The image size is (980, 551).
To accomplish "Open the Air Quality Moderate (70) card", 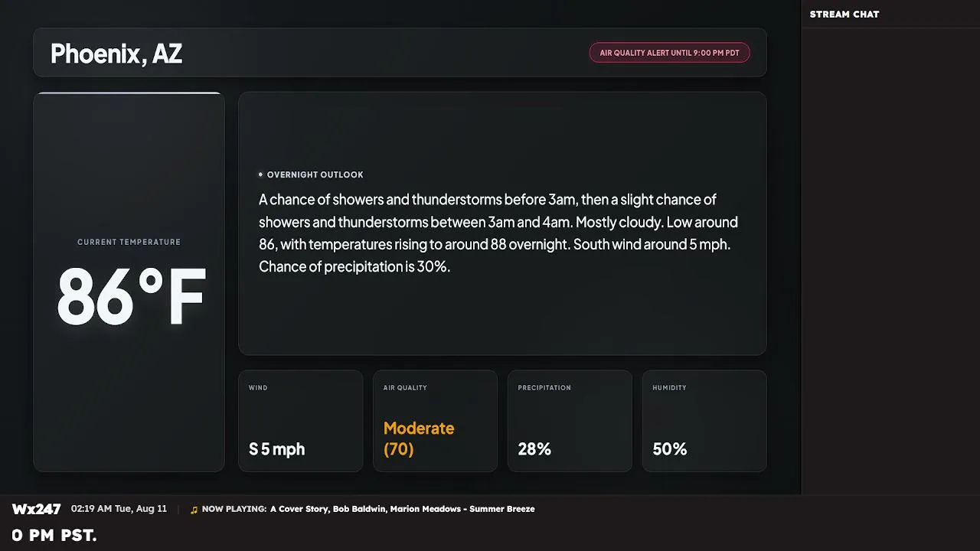I will [435, 421].
